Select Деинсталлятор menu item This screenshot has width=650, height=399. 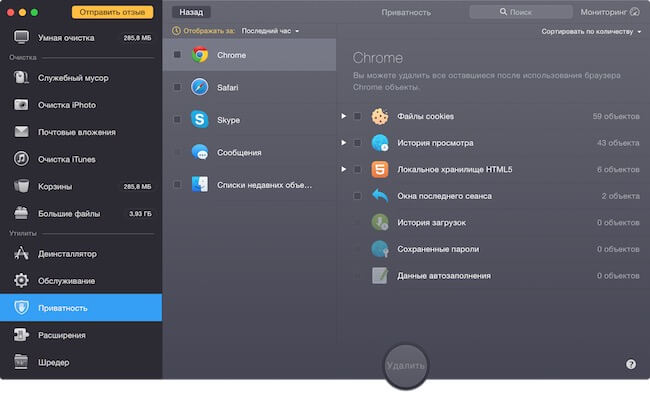pos(81,254)
